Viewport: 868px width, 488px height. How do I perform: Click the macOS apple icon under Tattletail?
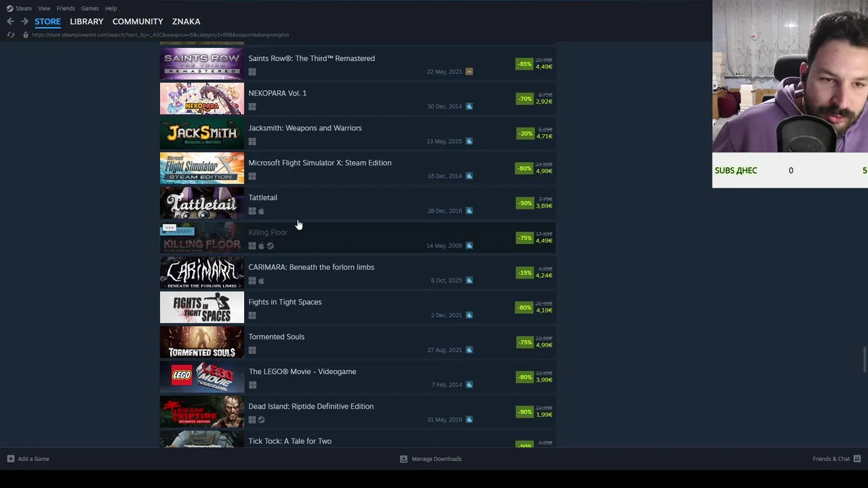point(261,211)
